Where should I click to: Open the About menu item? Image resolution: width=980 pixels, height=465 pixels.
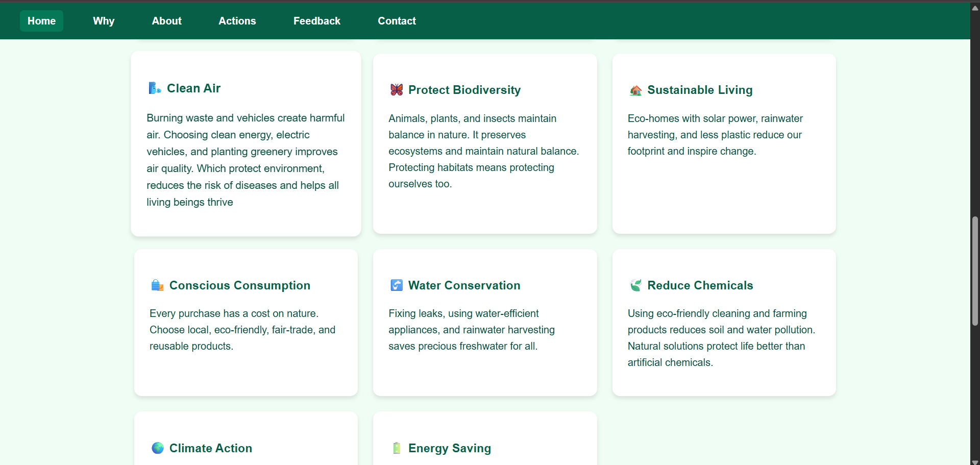pyautogui.click(x=166, y=21)
